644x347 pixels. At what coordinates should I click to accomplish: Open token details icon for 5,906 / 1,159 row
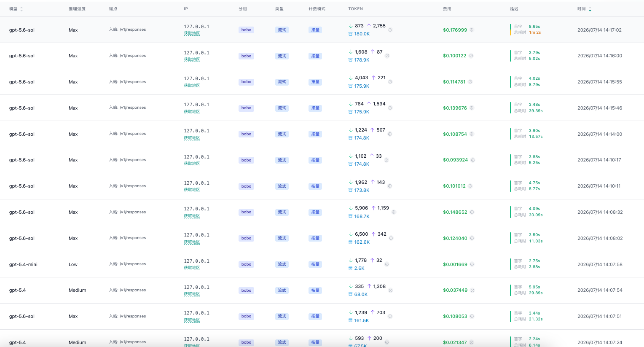click(394, 212)
